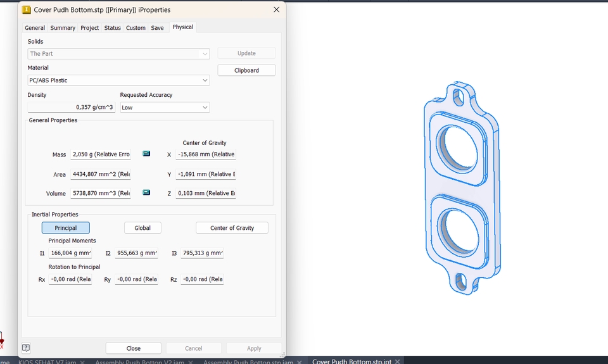This screenshot has width=608, height=364.
Task: Open the Material dropdown PC/ABS Plastic
Action: pos(118,80)
